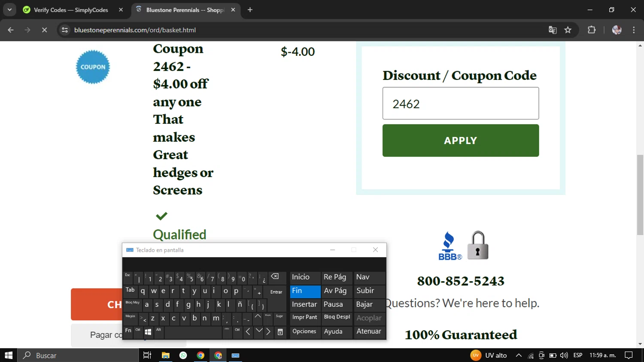Click the space bar on the on-screen keyboard
644x362 pixels.
coord(193,332)
